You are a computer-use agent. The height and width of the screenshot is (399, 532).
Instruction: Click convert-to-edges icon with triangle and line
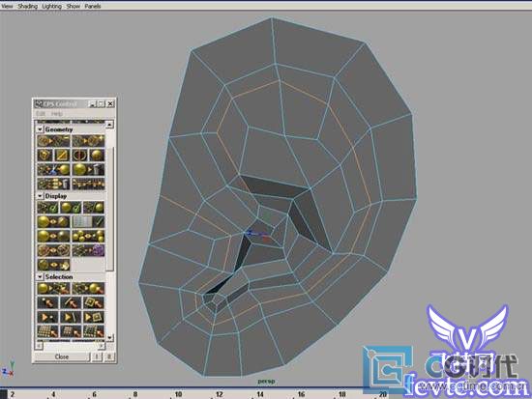71,317
